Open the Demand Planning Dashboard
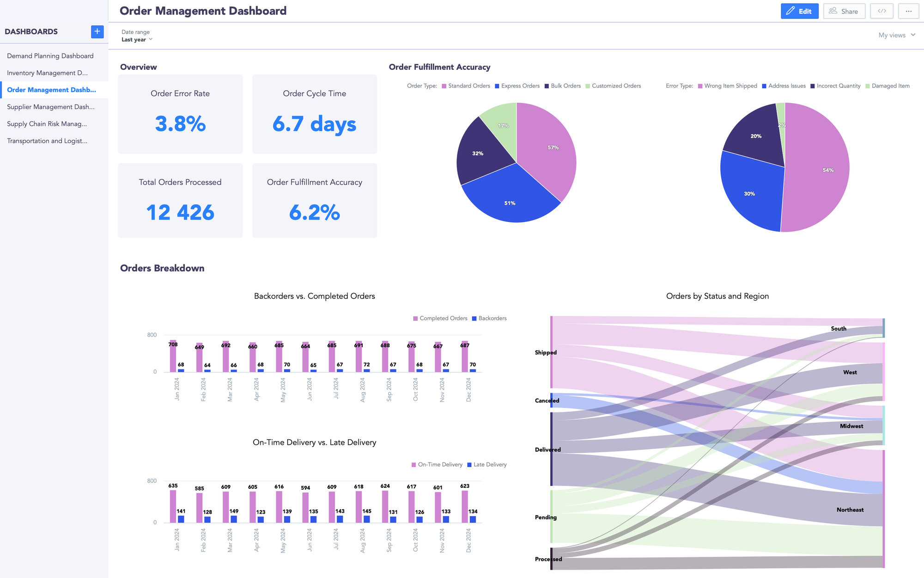 [49, 55]
